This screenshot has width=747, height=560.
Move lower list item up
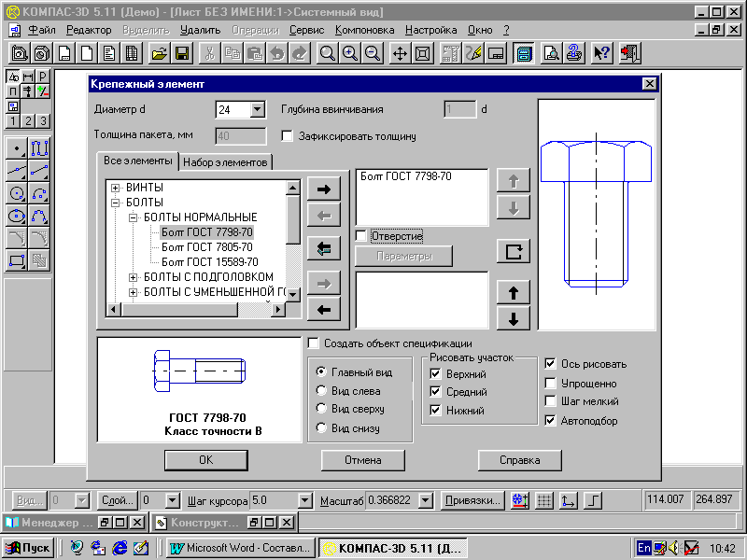[x=513, y=292]
